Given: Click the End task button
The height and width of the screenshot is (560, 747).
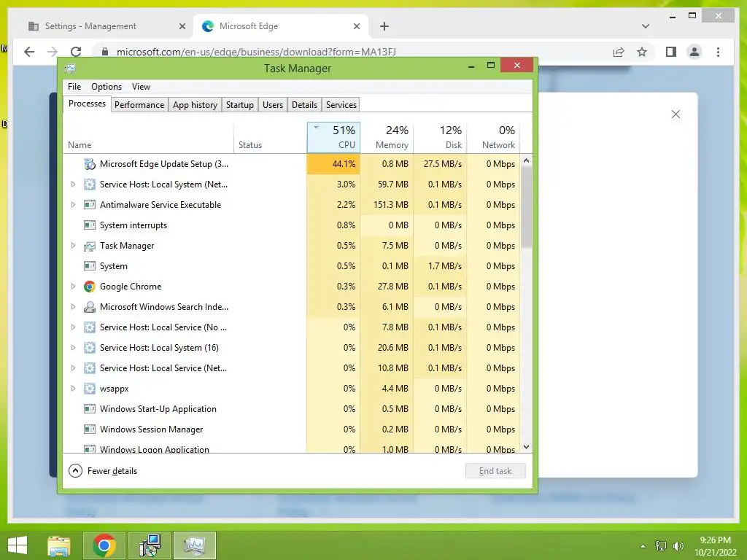Looking at the screenshot, I should pyautogui.click(x=495, y=471).
